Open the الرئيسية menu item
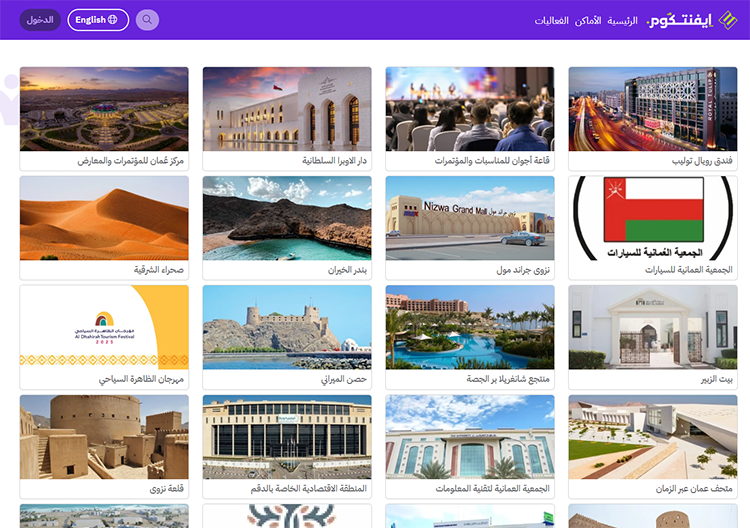The width and height of the screenshot is (750, 528). [622, 21]
